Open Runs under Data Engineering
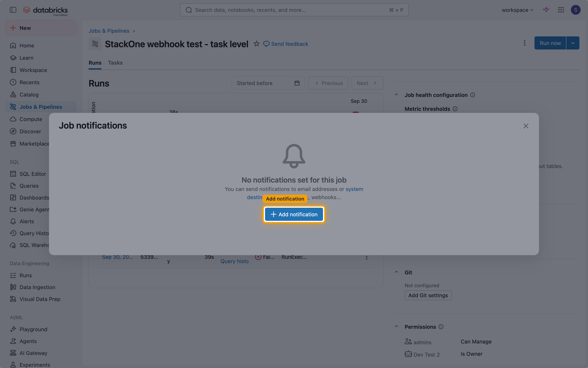The width and height of the screenshot is (588, 368). [x=41, y=275]
